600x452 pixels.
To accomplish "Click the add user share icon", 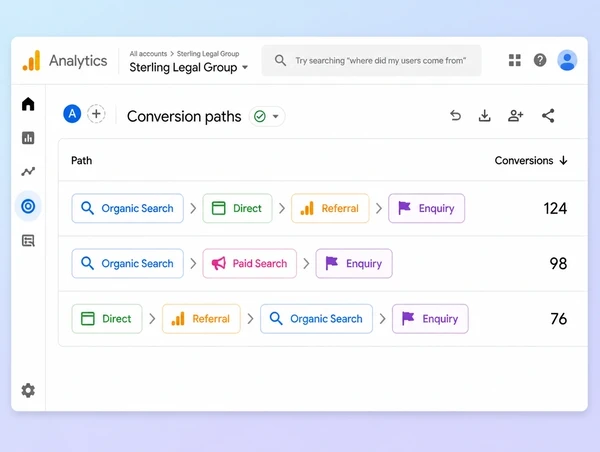I will [x=515, y=115].
